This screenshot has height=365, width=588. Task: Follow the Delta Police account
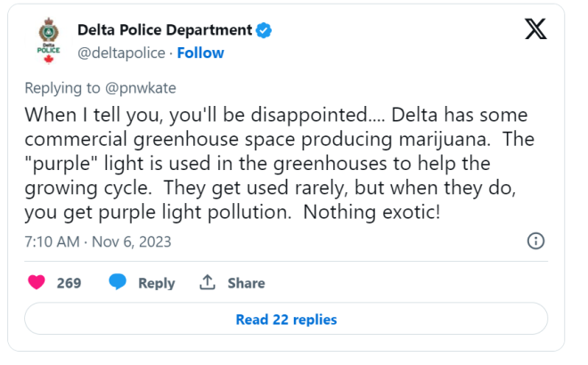click(200, 53)
